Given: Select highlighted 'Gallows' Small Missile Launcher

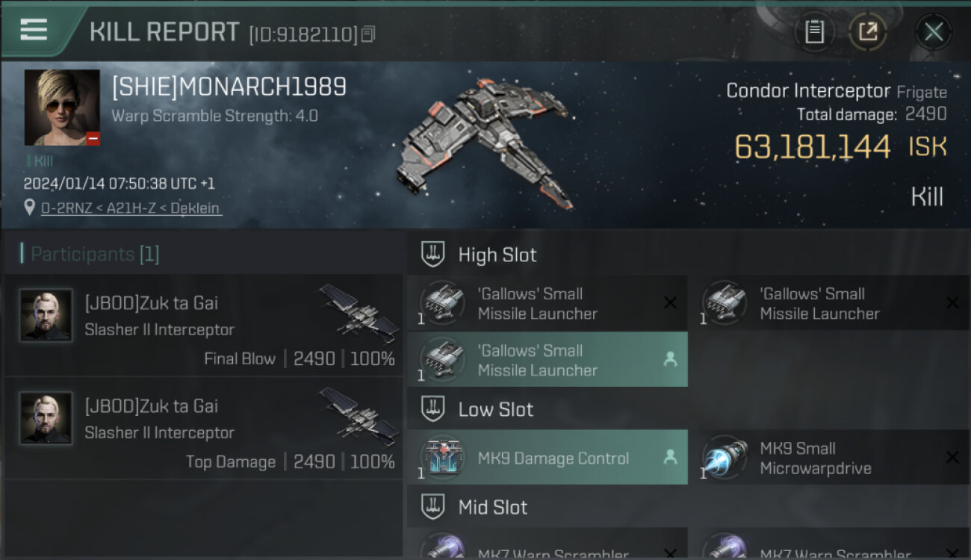Looking at the screenshot, I should [x=547, y=360].
